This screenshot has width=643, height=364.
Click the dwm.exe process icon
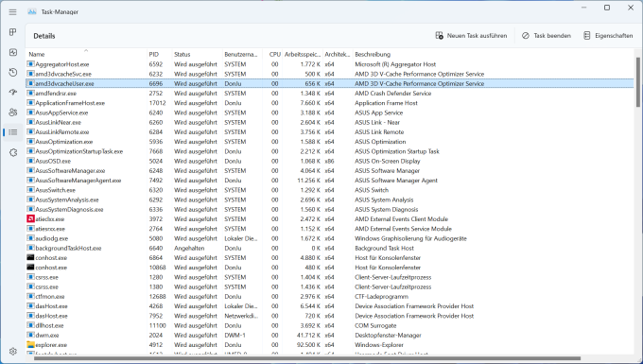30,335
